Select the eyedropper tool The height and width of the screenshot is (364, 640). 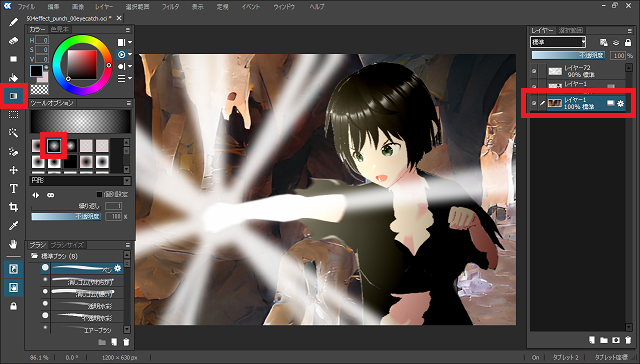(x=13, y=226)
